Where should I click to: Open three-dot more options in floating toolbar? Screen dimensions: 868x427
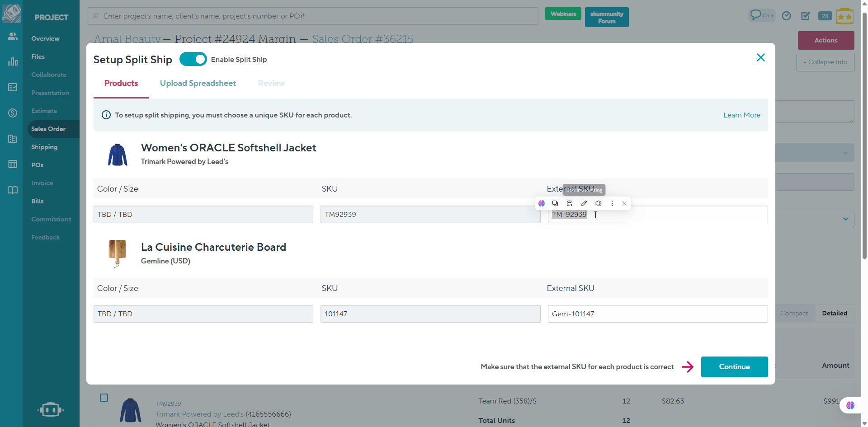(x=612, y=203)
